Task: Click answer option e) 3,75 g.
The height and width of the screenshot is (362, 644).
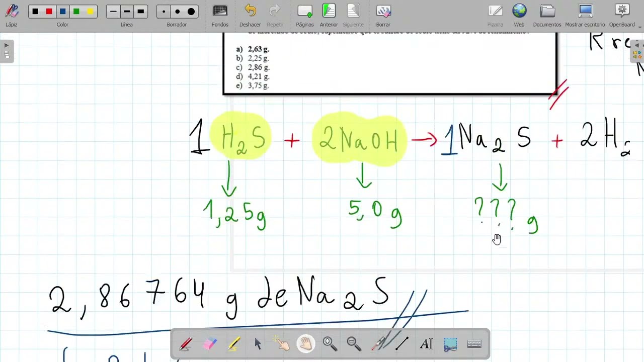Action: (x=253, y=85)
